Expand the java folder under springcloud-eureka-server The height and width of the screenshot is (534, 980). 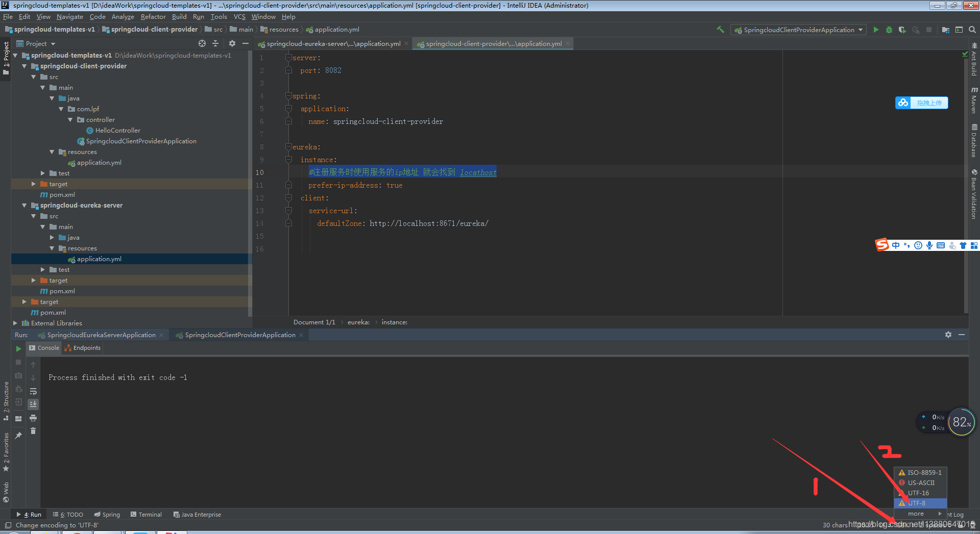click(x=52, y=238)
